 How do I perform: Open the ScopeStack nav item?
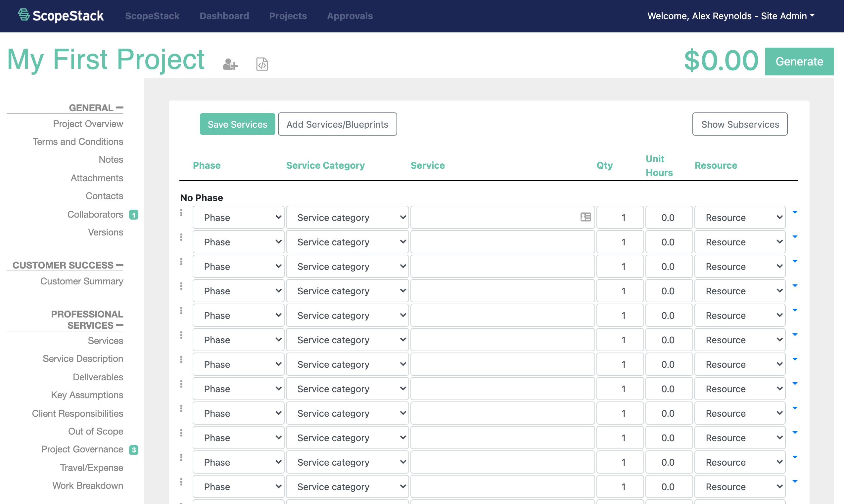pos(152,16)
